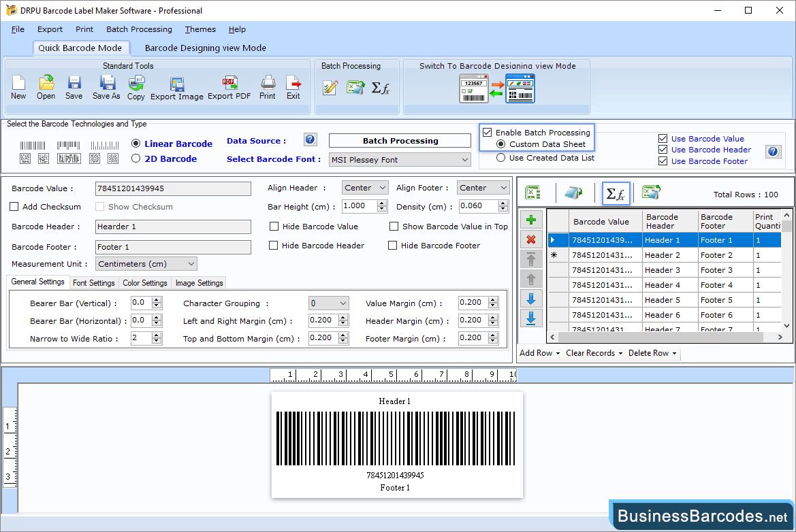Image resolution: width=796 pixels, height=532 pixels.
Task: Switch to Barcode Designing view mode icon
Action: 497,88
